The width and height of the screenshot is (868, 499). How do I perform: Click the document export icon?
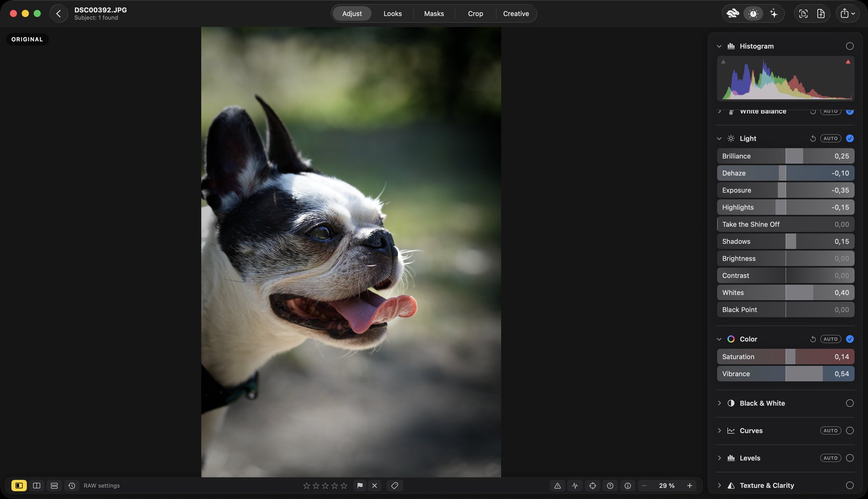[x=821, y=13]
